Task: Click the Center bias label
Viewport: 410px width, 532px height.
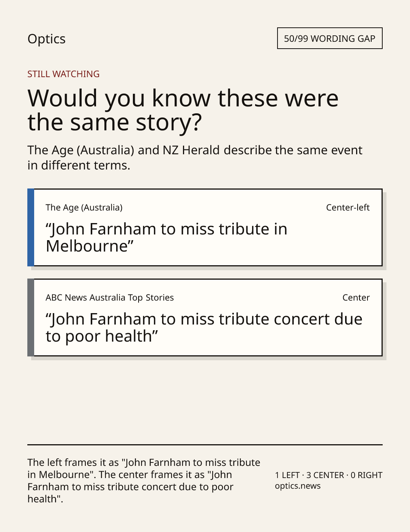Action: pos(356,298)
